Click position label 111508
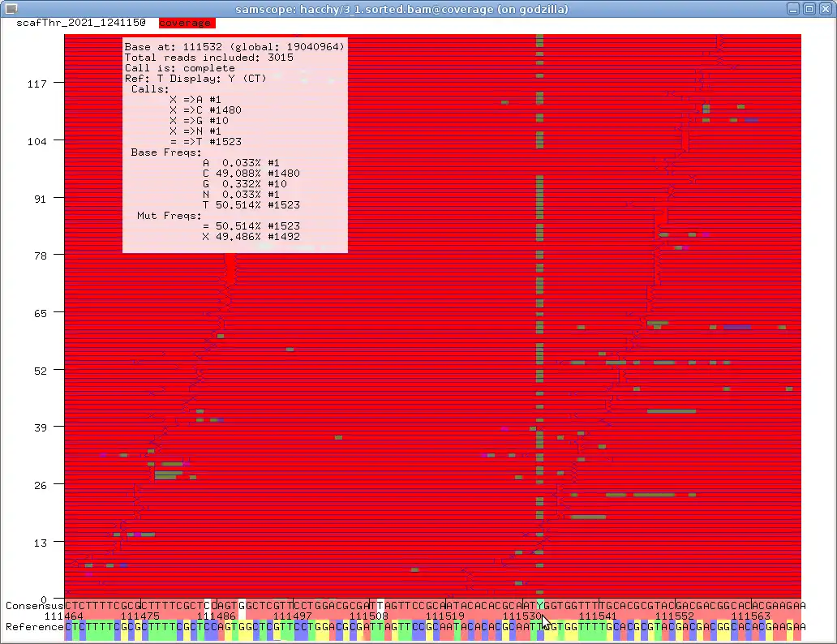 tap(369, 616)
